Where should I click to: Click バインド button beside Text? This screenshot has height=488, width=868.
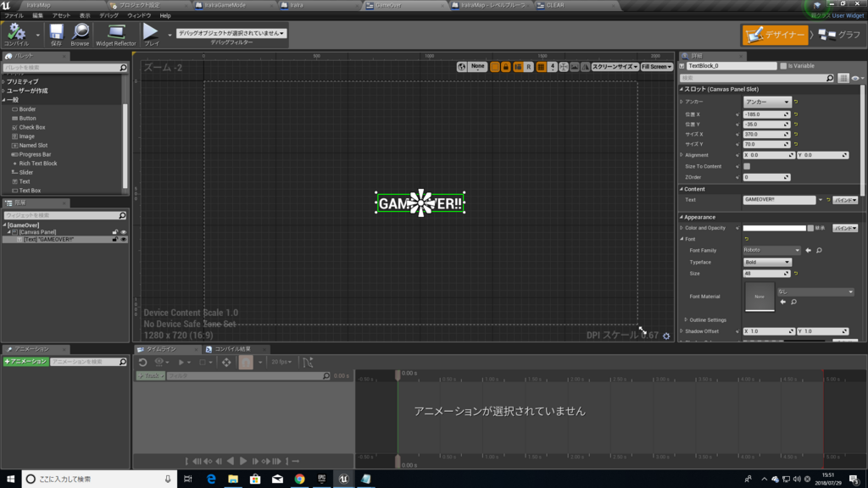coord(845,200)
